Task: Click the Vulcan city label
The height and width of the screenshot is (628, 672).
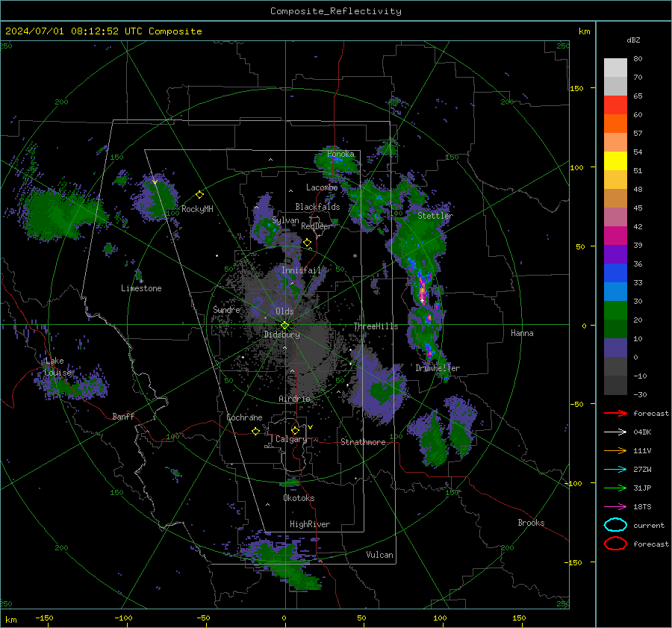Action: pos(379,555)
